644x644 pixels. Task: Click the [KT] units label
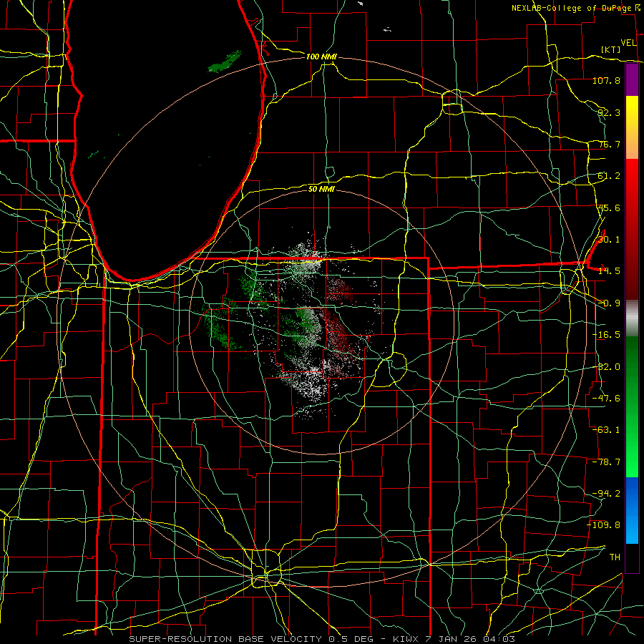pyautogui.click(x=611, y=49)
